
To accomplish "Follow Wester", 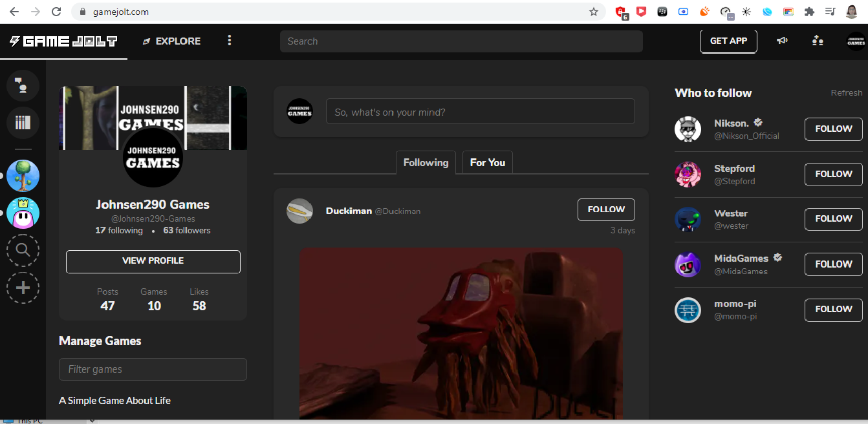I will pos(833,219).
